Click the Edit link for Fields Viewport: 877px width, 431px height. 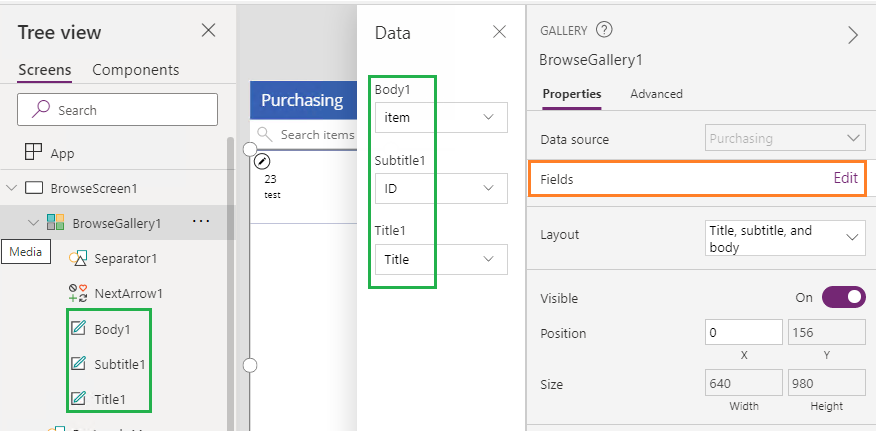point(845,178)
